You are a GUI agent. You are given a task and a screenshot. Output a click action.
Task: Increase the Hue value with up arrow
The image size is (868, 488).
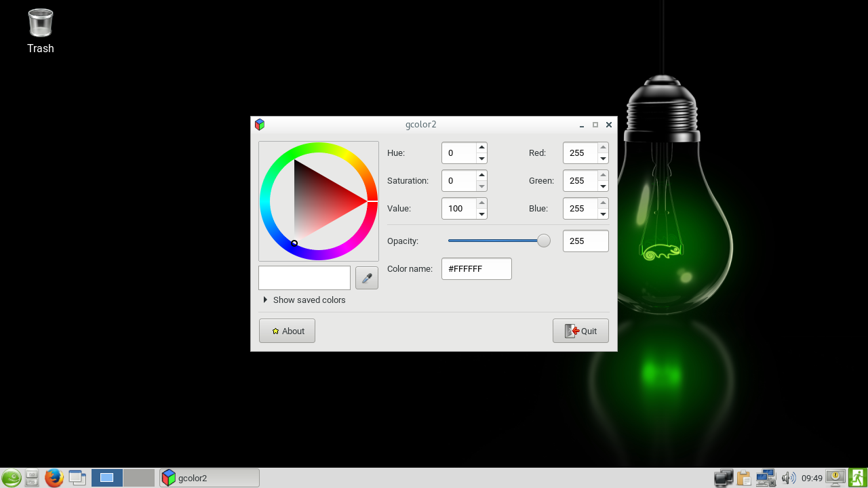(x=481, y=148)
